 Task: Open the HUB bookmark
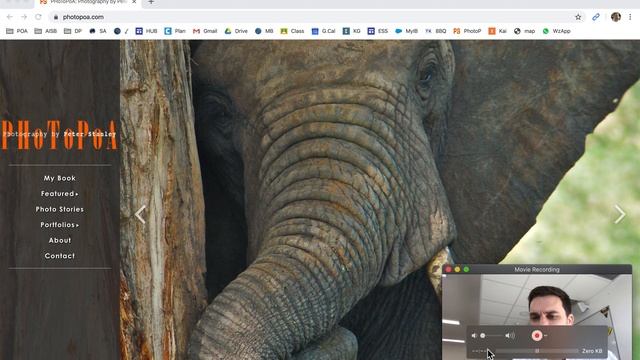[x=146, y=31]
